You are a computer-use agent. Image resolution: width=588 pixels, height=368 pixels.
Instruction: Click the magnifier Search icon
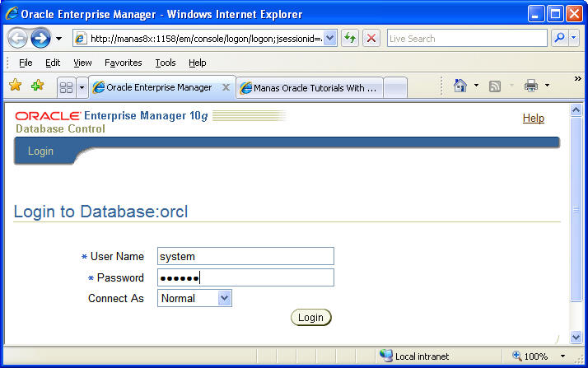tap(560, 38)
